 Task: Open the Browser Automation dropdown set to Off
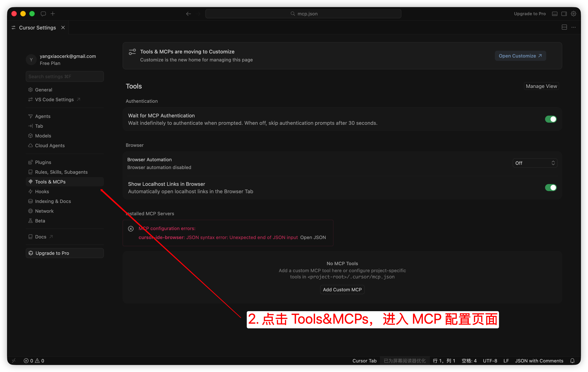(x=535, y=163)
